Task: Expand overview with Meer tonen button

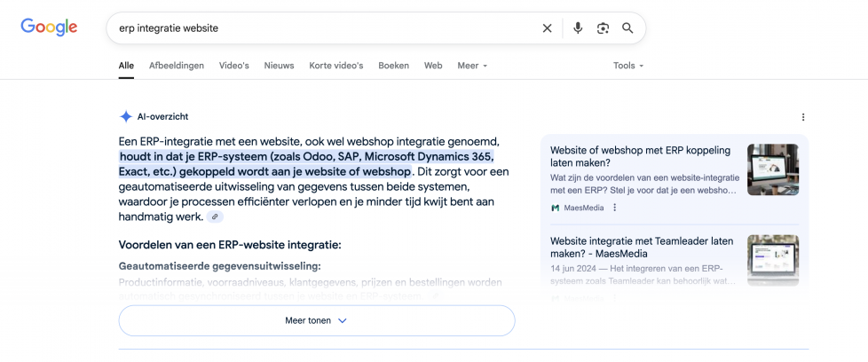Action: tap(317, 320)
